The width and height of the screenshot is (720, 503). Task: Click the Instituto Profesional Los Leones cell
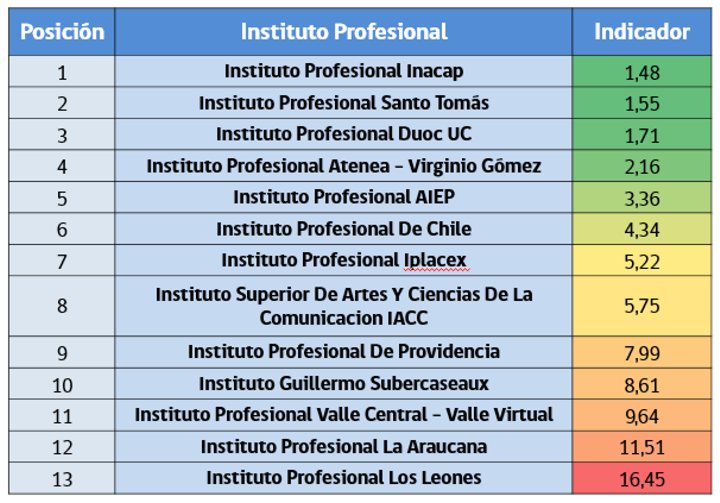pyautogui.click(x=343, y=478)
